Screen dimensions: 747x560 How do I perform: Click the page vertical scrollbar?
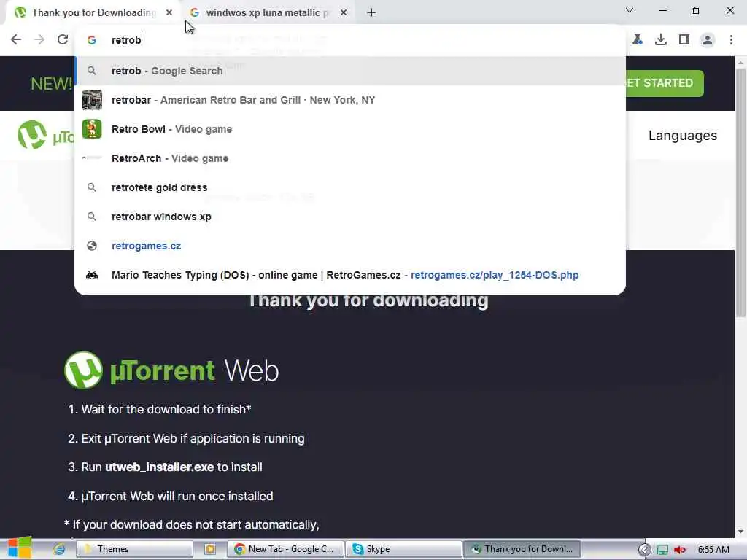coord(741,192)
